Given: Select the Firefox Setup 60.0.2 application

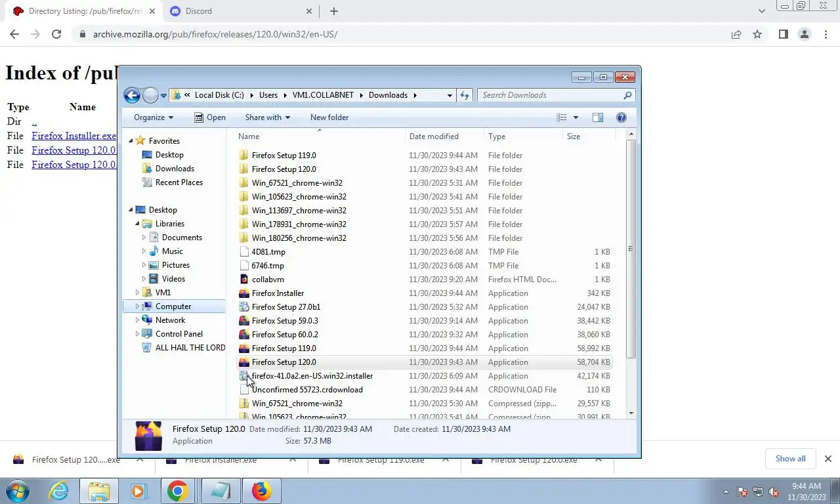Looking at the screenshot, I should pos(285,335).
